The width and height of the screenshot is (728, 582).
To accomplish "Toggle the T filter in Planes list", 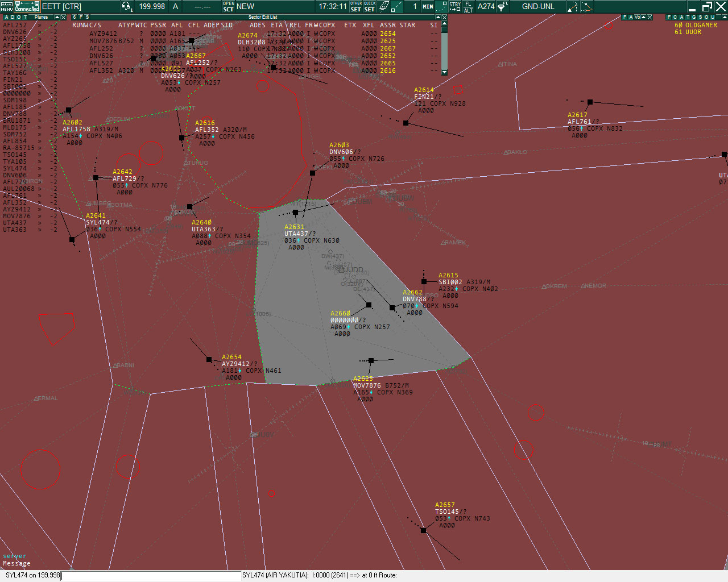I will (24, 17).
